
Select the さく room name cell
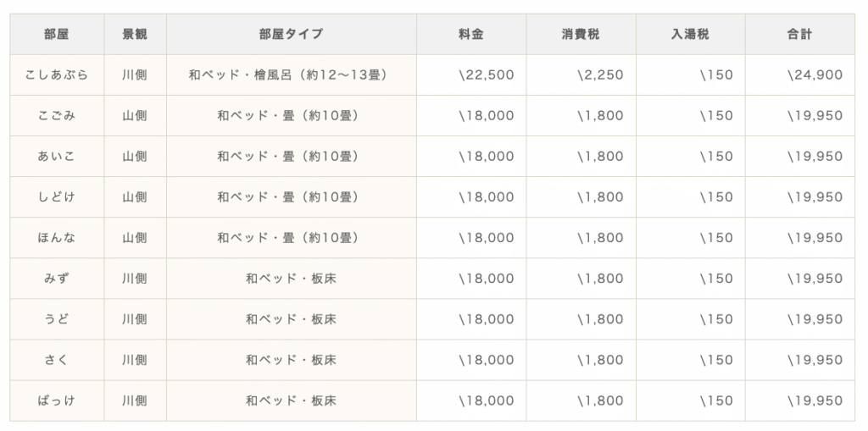[x=57, y=360]
